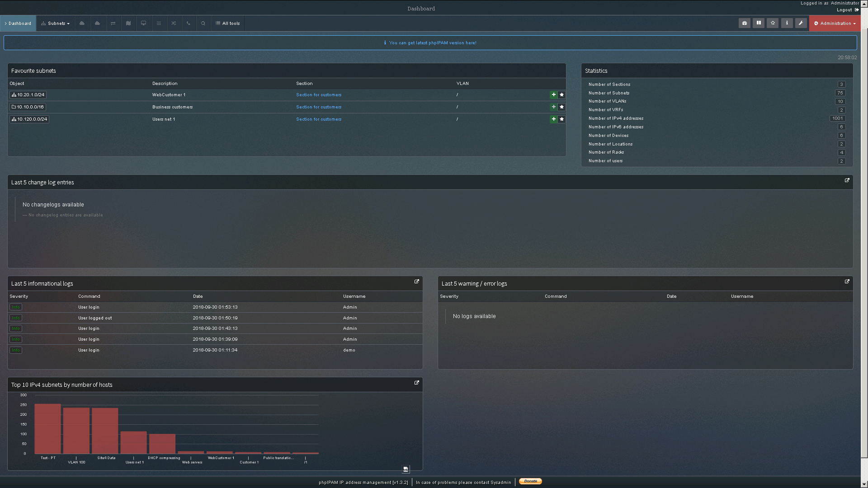Click the Users net 1 bar in chart
Screen dimensions: 868x488
coord(133,442)
